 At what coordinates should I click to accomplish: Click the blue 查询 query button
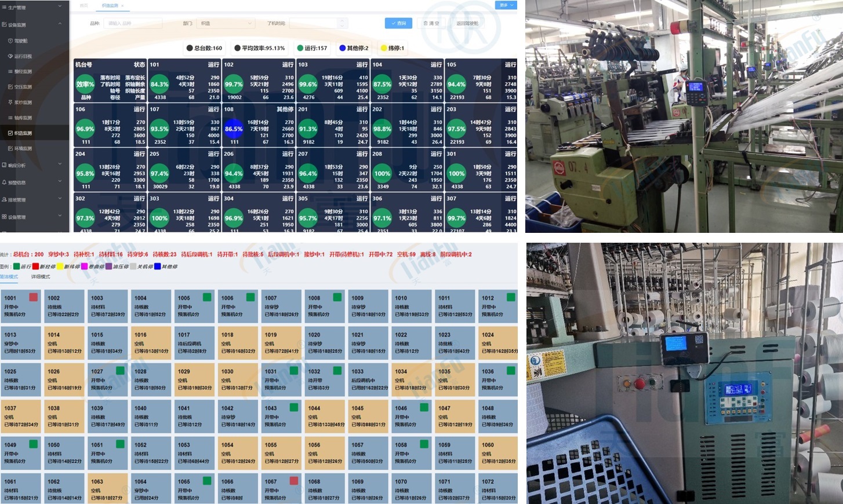click(x=398, y=23)
